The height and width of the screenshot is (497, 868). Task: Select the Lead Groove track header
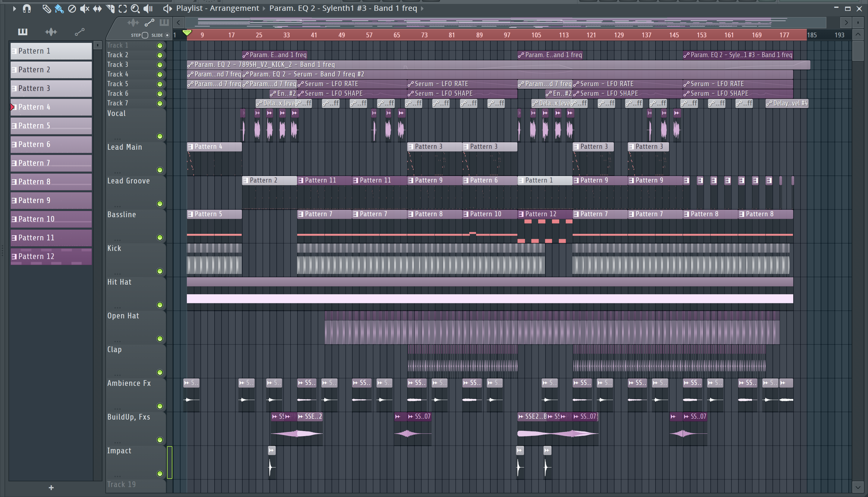pos(136,192)
